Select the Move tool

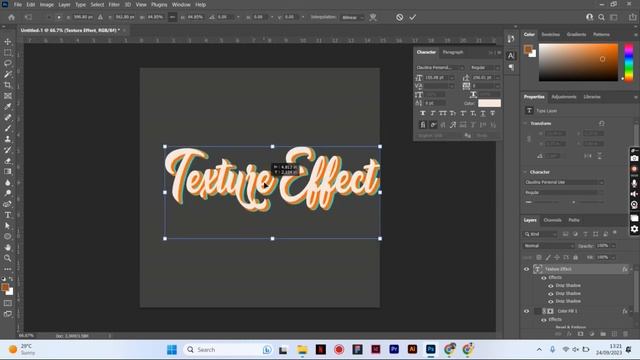[x=8, y=42]
